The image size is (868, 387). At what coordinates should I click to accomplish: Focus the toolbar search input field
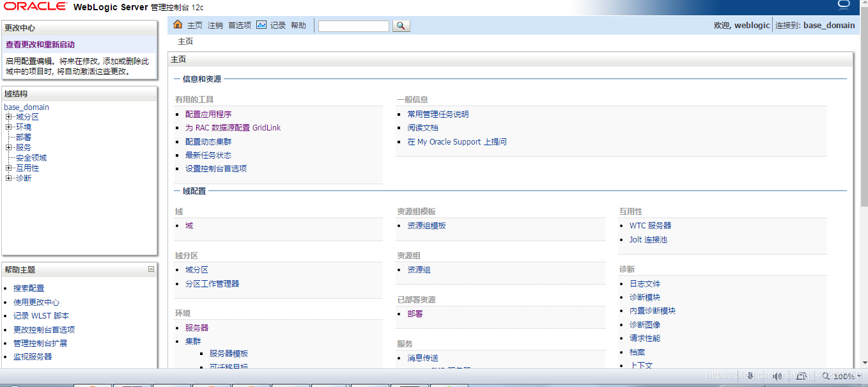pyautogui.click(x=353, y=26)
